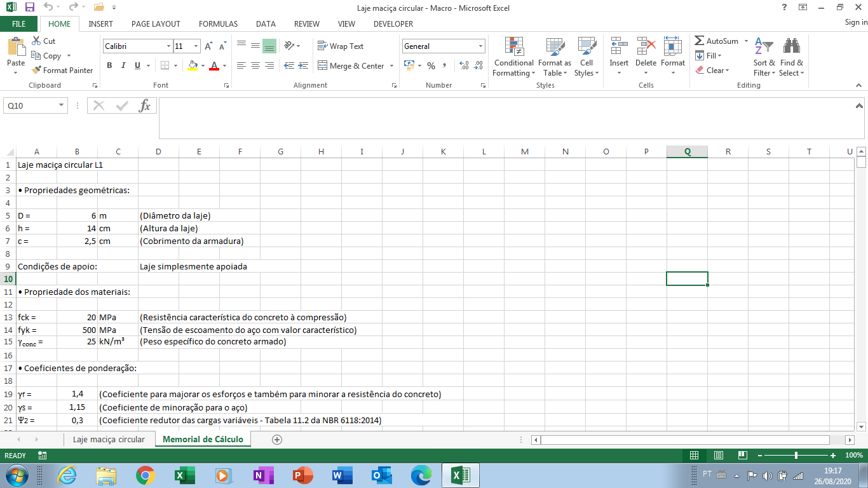868x488 pixels.
Task: Align text to the left
Action: tap(241, 65)
